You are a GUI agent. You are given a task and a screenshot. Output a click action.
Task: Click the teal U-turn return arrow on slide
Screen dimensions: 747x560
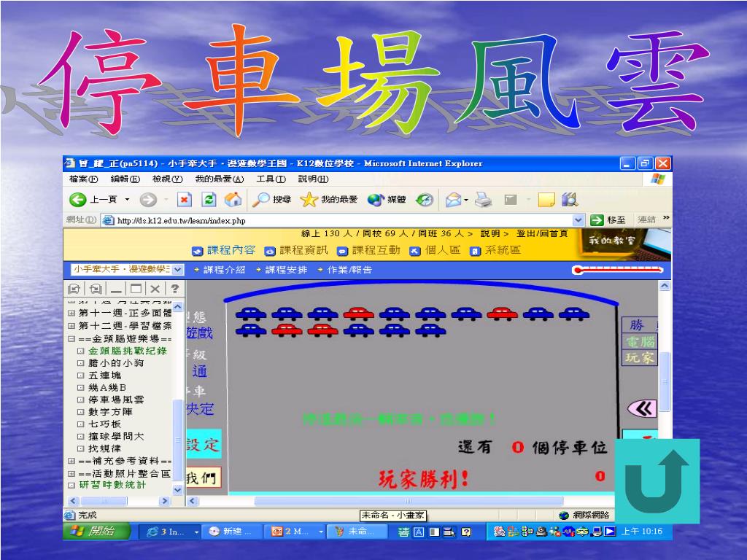tap(657, 481)
